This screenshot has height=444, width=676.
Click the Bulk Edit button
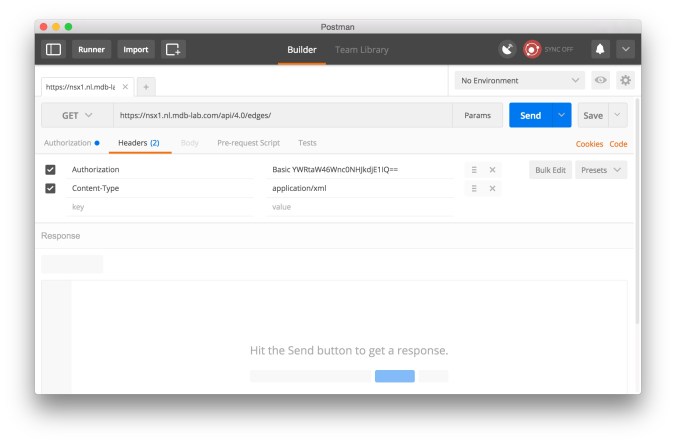coord(550,170)
